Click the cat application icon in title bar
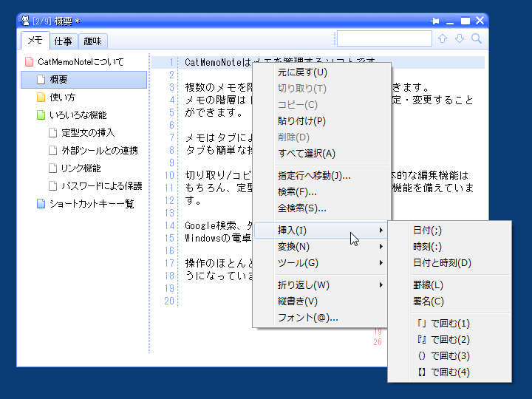The width and height of the screenshot is (532, 399). pyautogui.click(x=25, y=21)
